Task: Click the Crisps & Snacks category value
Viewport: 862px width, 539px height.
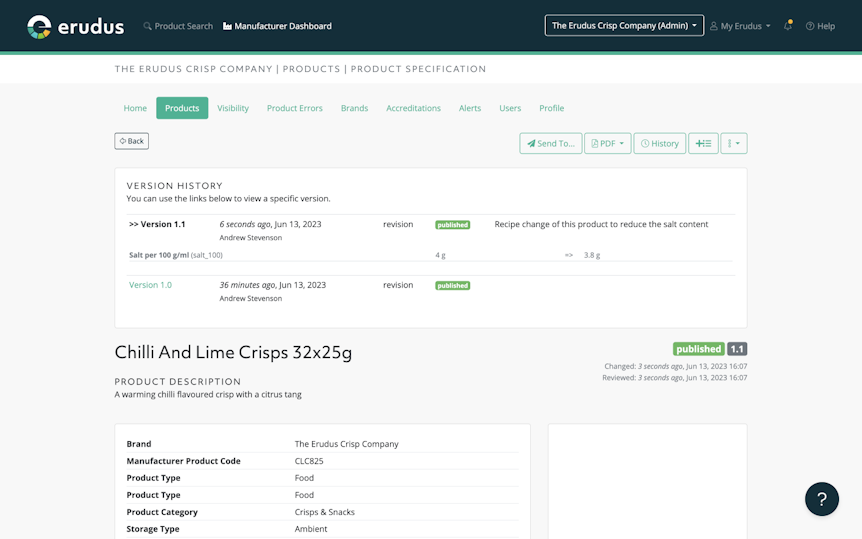Action: [324, 512]
